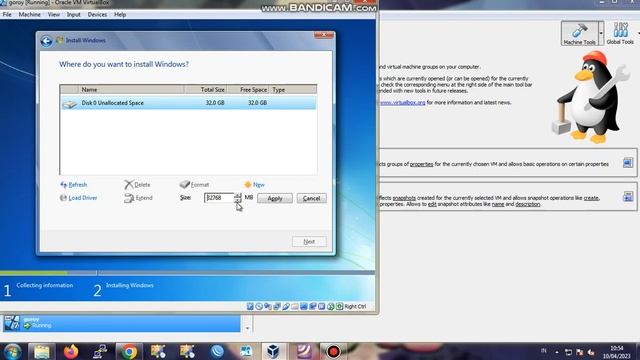Open the Windows Start menu
This screenshot has width=640, height=360.
pos(12,351)
